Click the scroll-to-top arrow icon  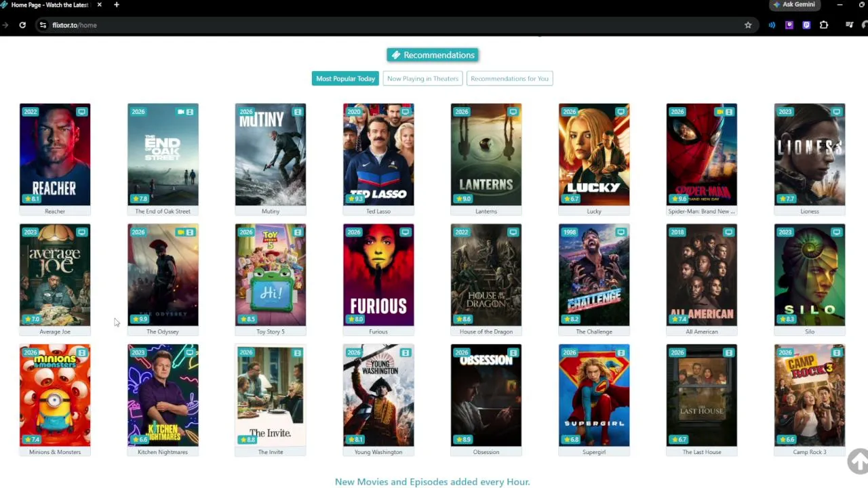[x=858, y=462]
